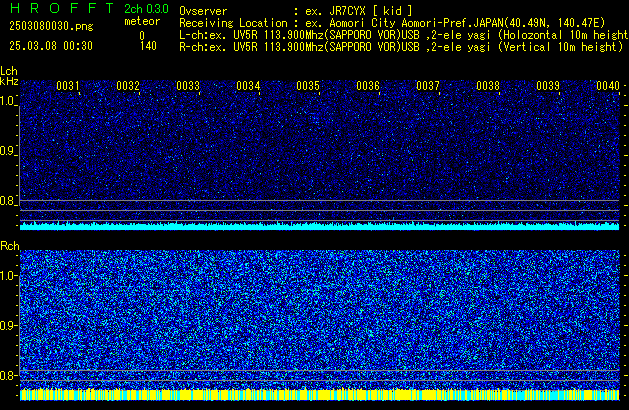
Task: Select the 0034 time marker
Action: click(x=248, y=86)
